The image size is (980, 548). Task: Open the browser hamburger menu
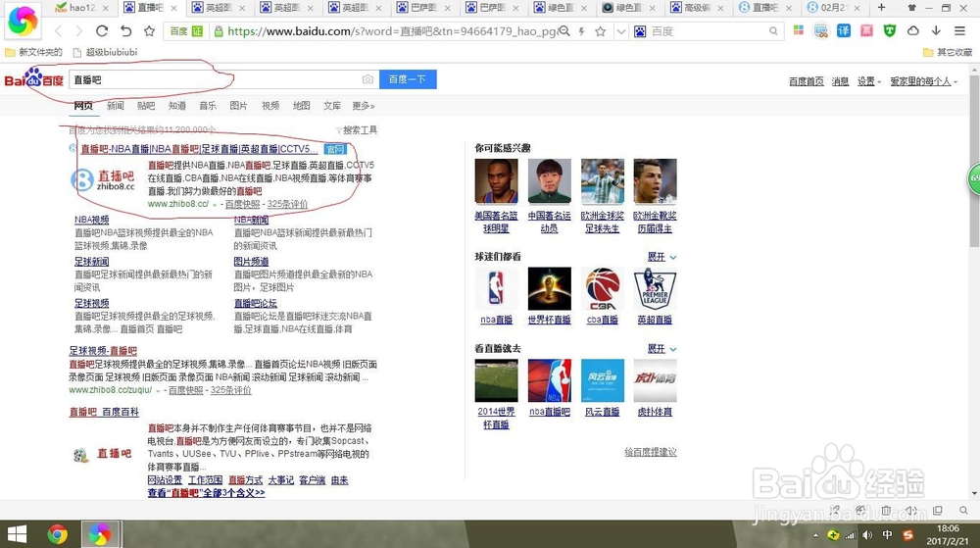[959, 30]
